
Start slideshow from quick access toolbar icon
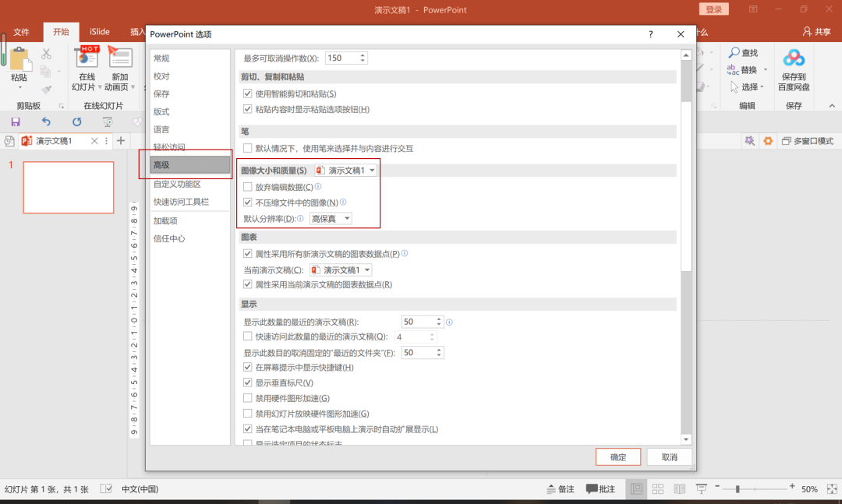108,122
